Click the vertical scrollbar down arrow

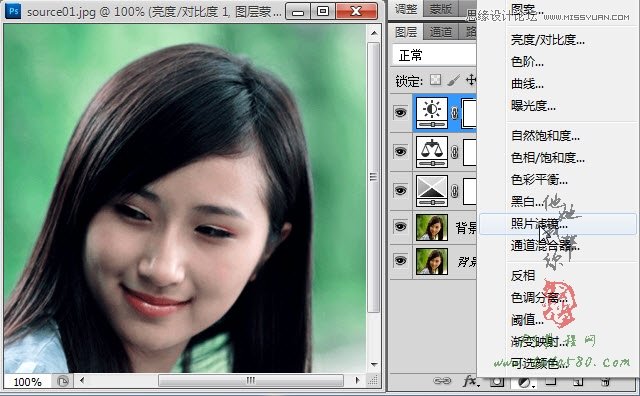[374, 365]
